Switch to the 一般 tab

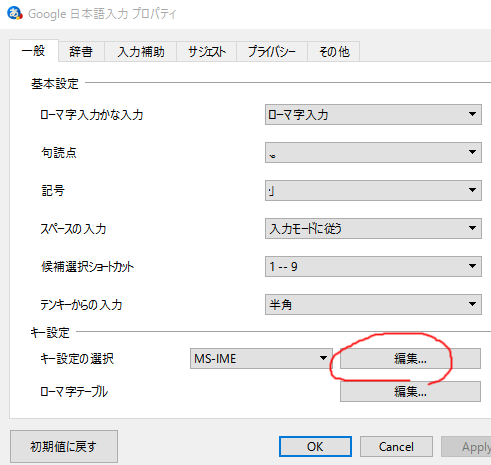34,51
